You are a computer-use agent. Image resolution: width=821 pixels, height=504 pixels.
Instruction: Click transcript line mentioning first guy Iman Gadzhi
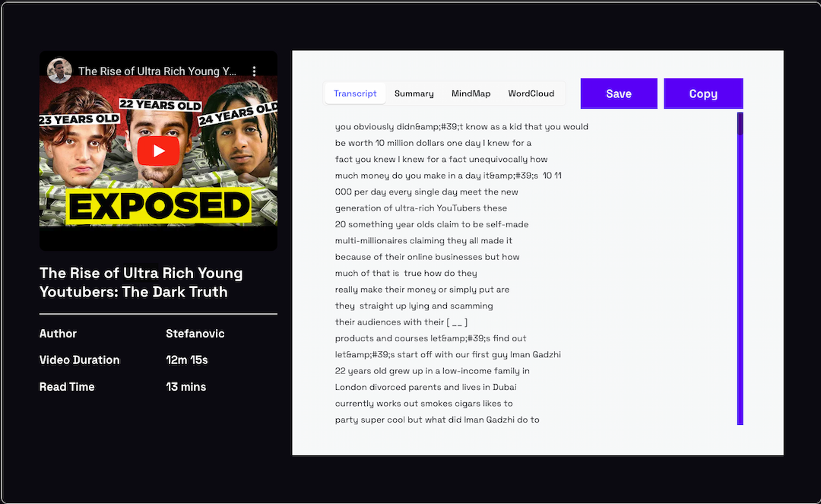point(448,355)
